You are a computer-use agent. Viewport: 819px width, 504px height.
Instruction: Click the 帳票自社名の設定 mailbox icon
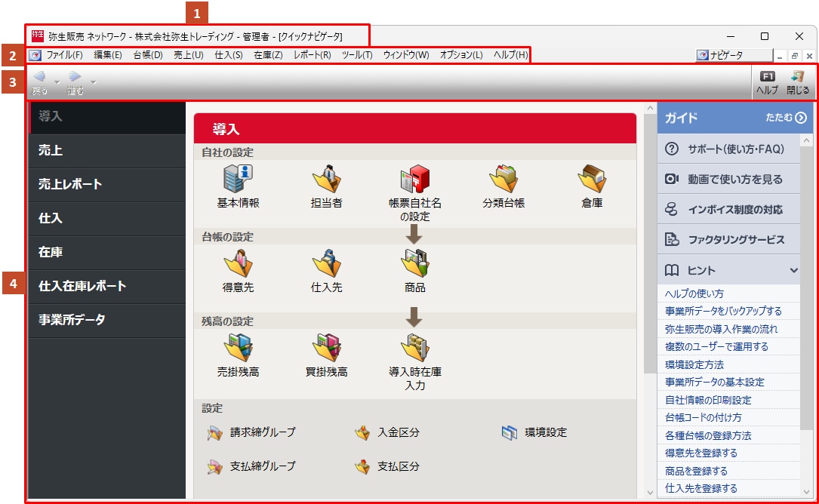pyautogui.click(x=414, y=180)
